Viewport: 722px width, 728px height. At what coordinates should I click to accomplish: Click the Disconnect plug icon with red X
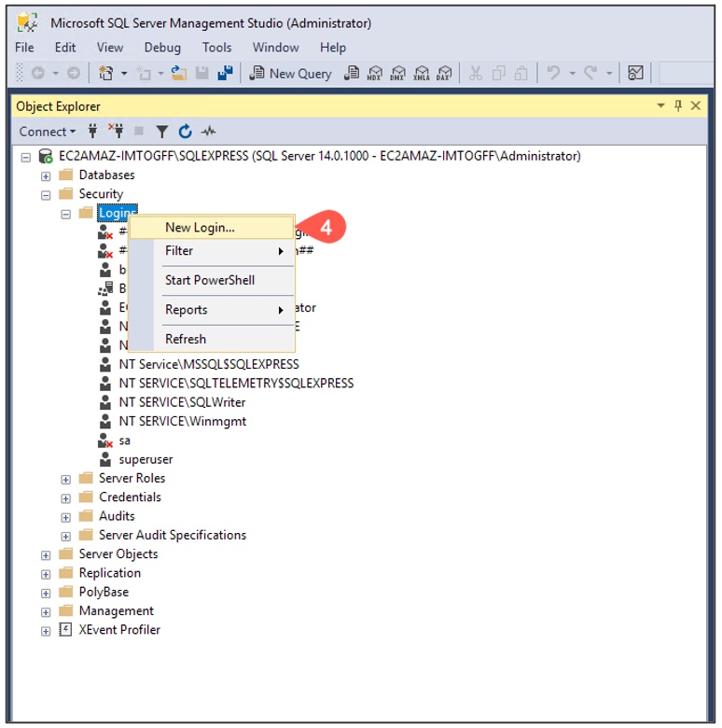(116, 132)
